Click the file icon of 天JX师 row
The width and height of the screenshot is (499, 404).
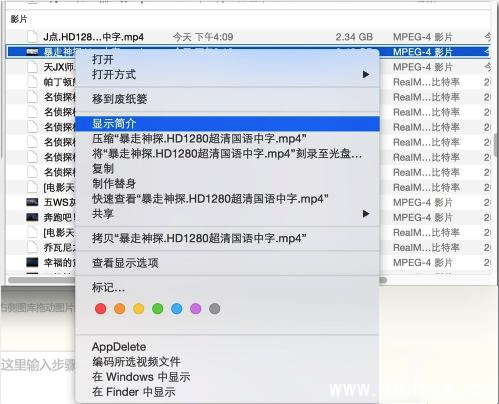click(32, 67)
